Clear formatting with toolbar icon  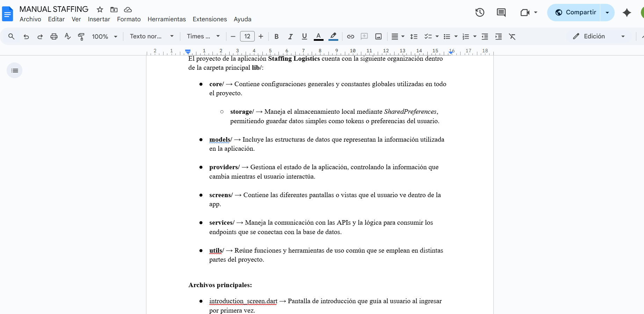point(512,37)
